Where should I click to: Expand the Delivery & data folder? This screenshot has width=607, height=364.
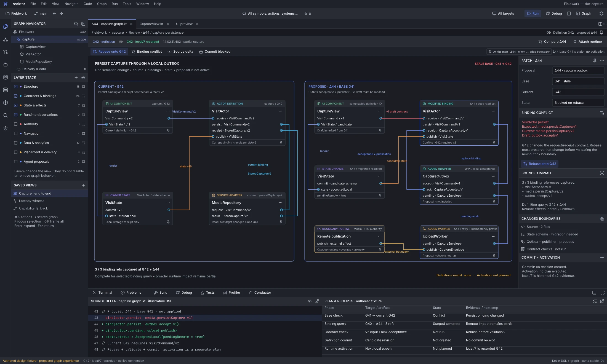[50, 69]
